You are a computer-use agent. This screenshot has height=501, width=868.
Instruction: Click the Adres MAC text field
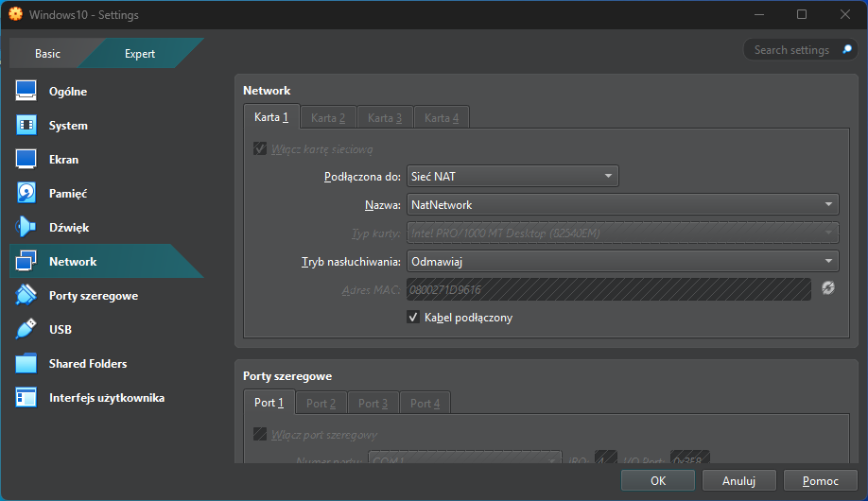(609, 289)
